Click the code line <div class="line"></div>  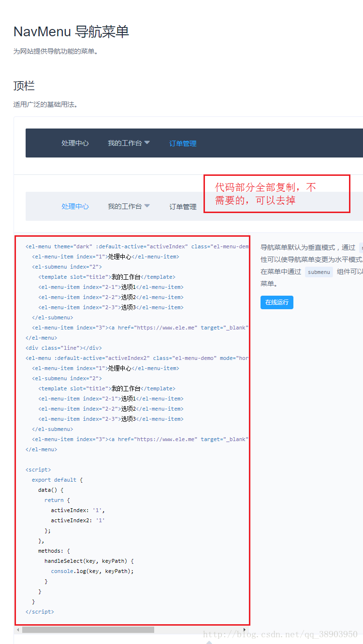pyautogui.click(x=64, y=348)
